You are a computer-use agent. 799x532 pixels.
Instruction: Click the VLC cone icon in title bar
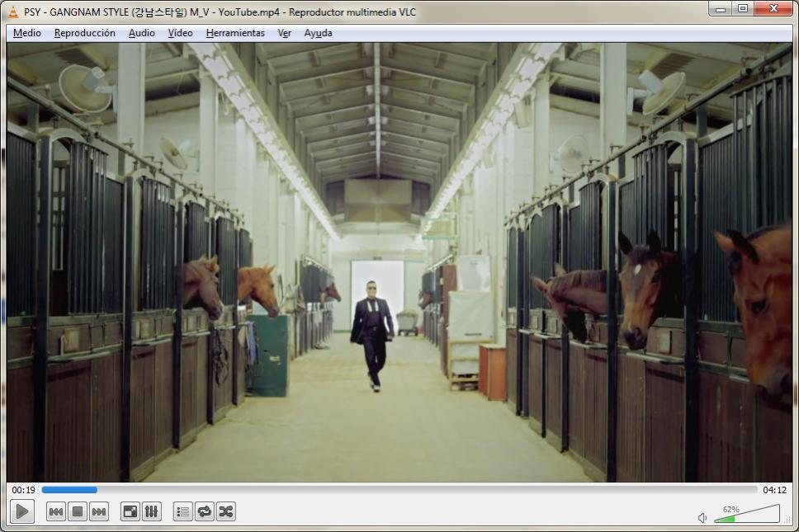(x=14, y=12)
